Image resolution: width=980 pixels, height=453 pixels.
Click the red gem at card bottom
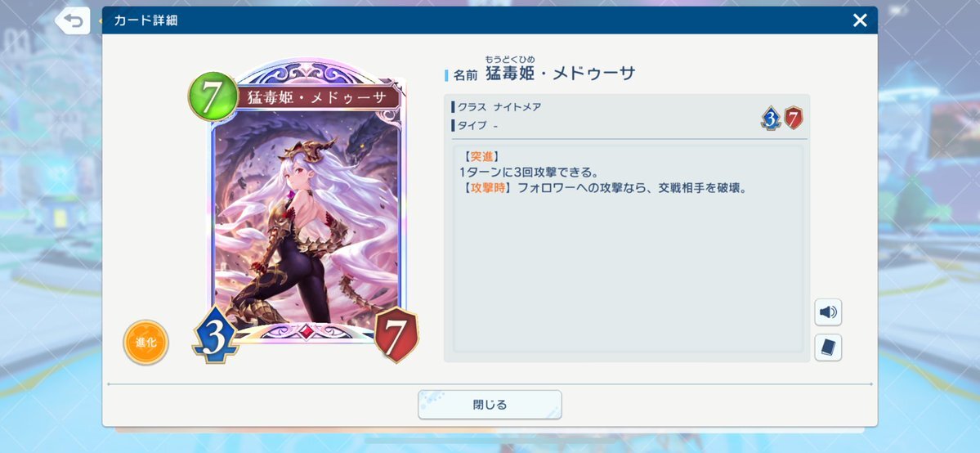[x=306, y=331]
